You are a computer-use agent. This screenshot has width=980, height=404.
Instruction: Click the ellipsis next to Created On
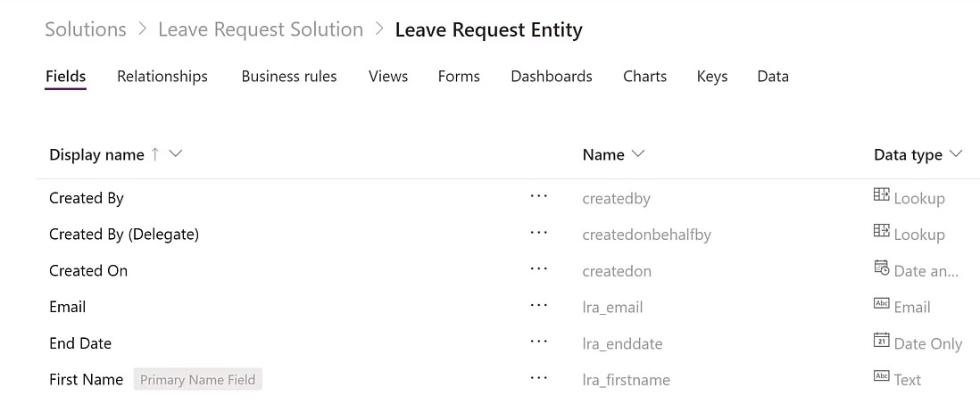coord(538,268)
